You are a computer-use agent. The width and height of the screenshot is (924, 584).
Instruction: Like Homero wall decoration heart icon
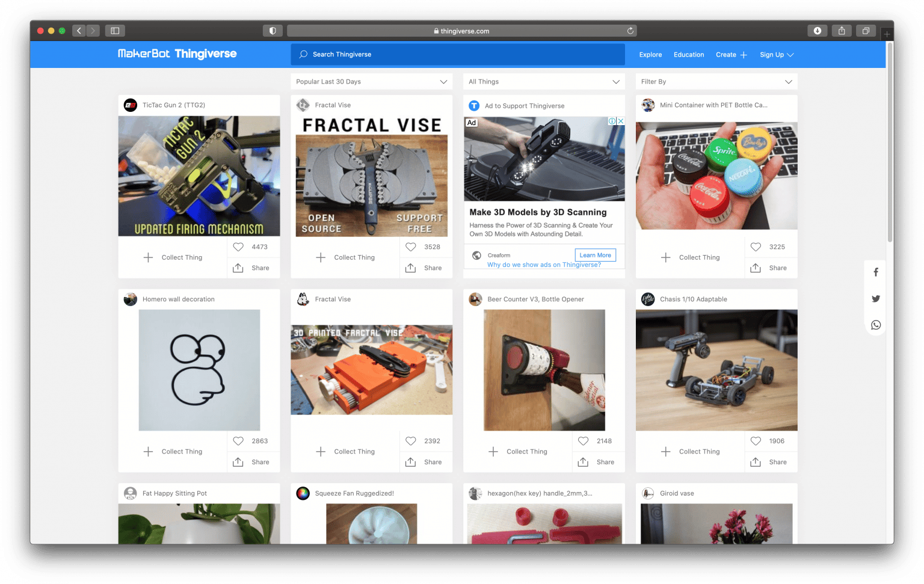(238, 441)
